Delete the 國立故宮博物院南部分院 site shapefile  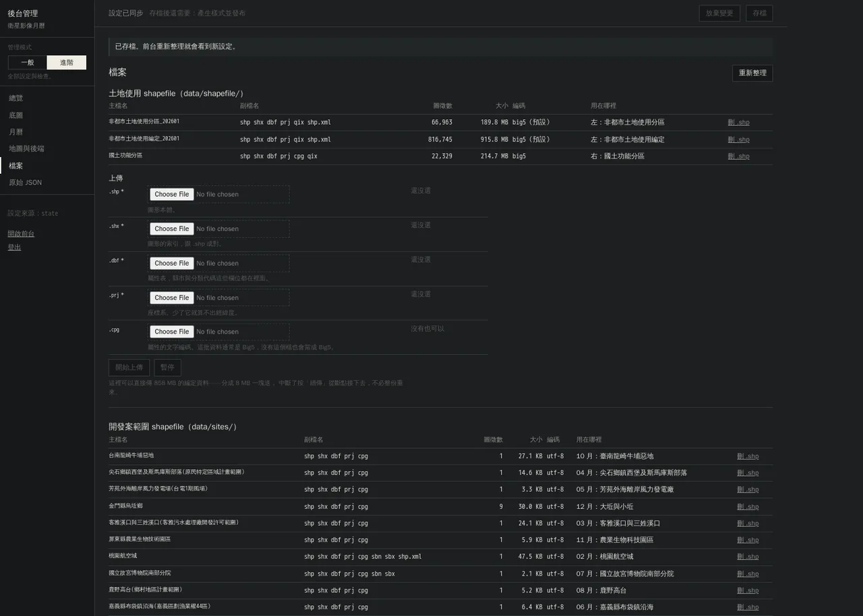coord(748,574)
